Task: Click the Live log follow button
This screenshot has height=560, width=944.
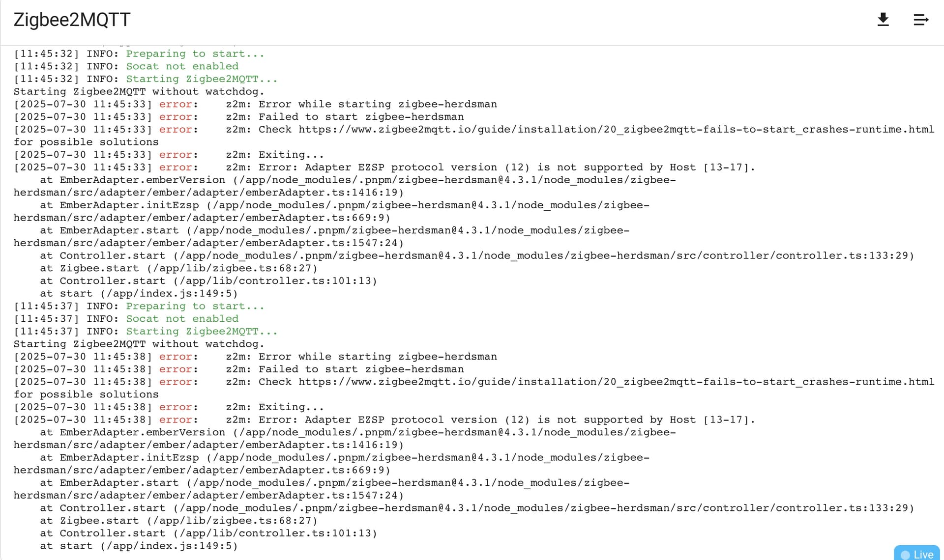Action: [x=917, y=554]
